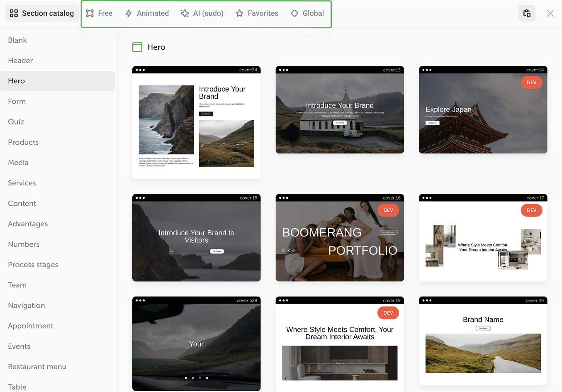This screenshot has height=392, width=562.
Task: Click the paste clipboard icon
Action: [x=527, y=13]
